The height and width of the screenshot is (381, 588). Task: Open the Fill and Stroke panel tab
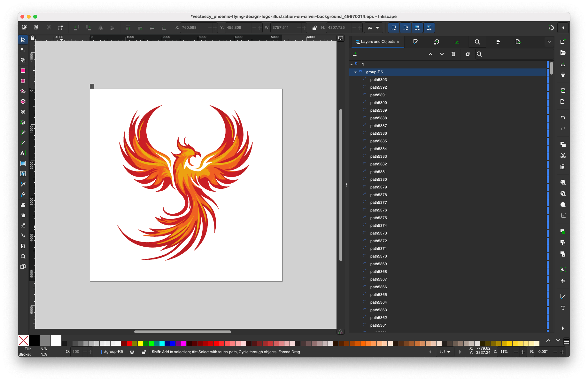pyautogui.click(x=416, y=42)
